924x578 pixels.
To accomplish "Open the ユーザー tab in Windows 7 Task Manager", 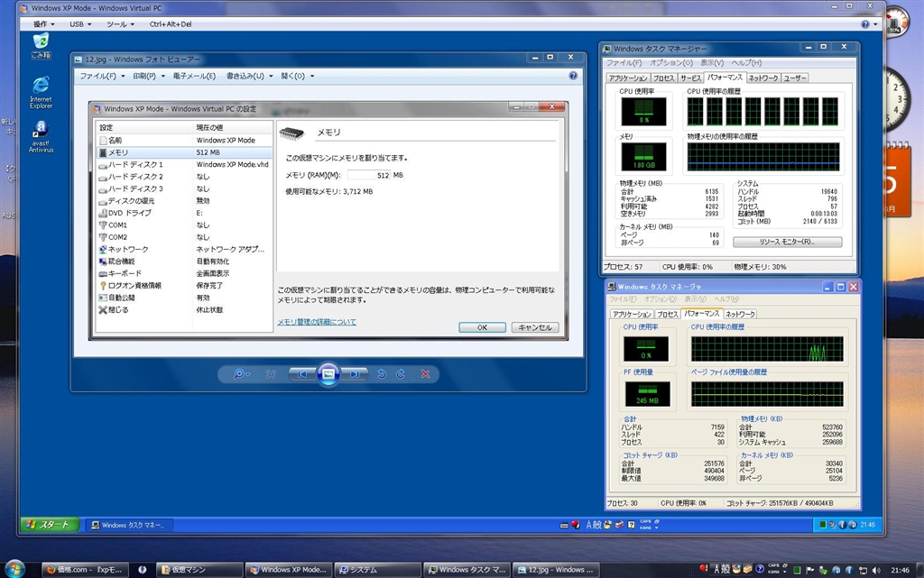I will (x=794, y=78).
